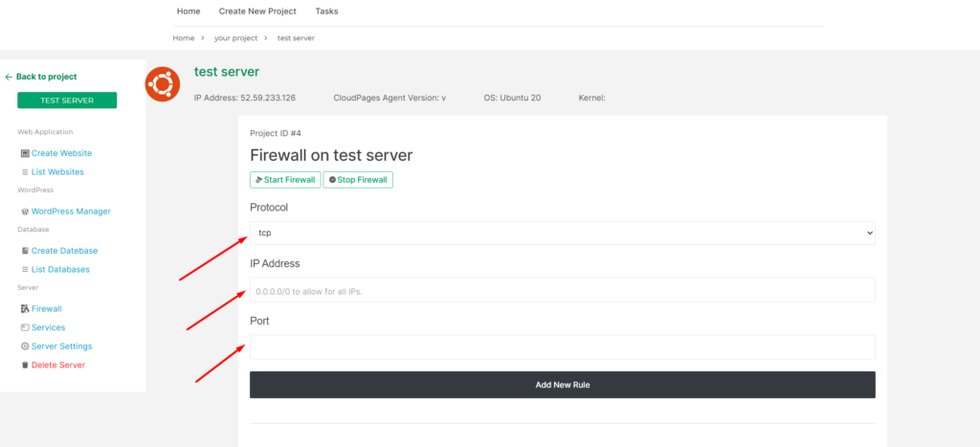
Task: Open the Create Website link
Action: tap(62, 153)
